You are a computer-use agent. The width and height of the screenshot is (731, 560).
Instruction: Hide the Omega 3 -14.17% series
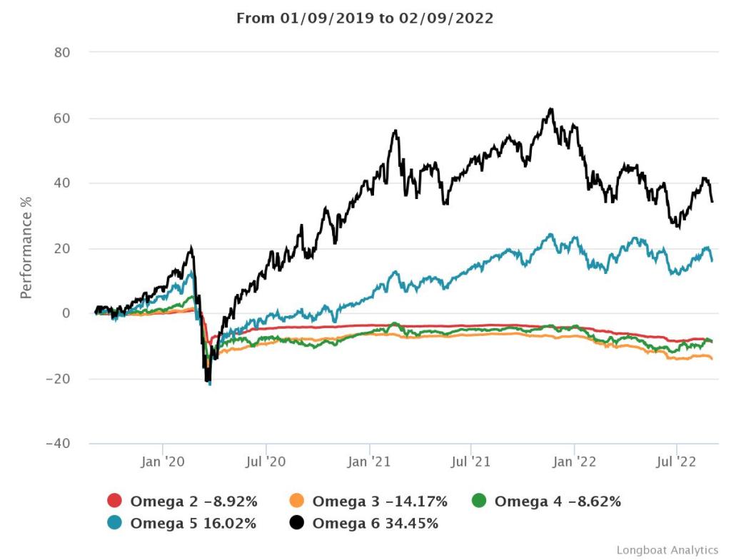tap(380, 501)
